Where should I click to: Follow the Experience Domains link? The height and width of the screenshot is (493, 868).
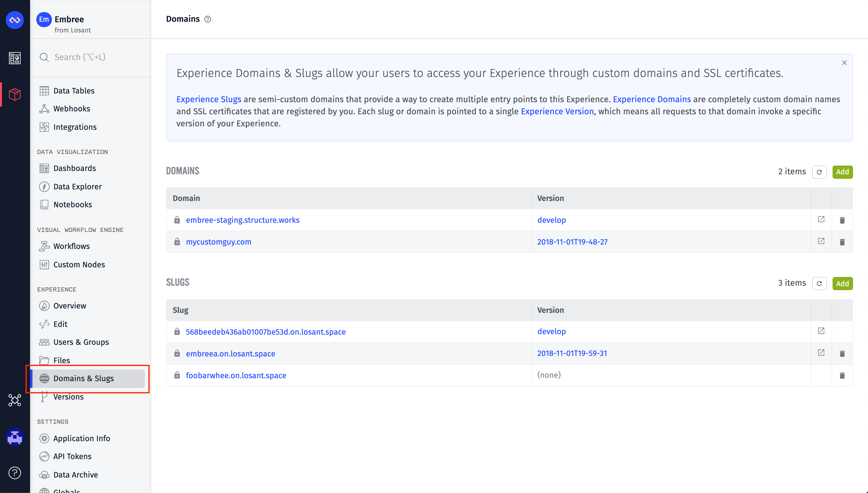(x=652, y=99)
